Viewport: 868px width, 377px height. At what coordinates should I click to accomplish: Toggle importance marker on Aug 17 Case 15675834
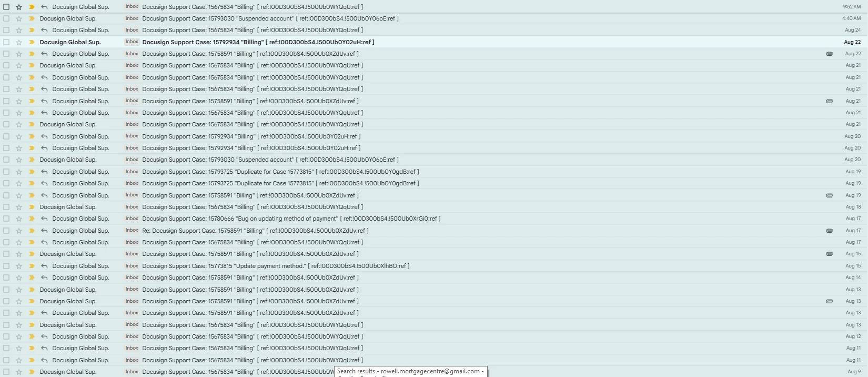(32, 242)
